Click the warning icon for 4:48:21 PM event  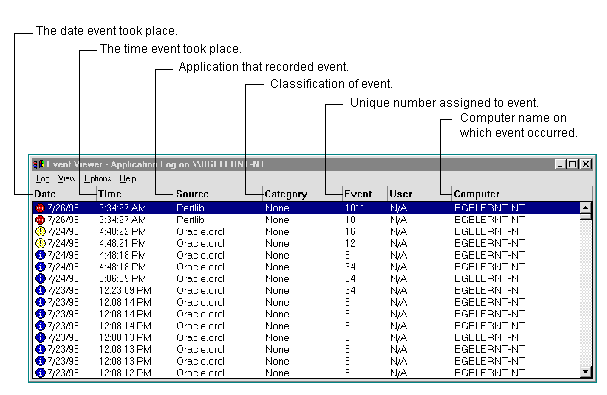coord(40,244)
